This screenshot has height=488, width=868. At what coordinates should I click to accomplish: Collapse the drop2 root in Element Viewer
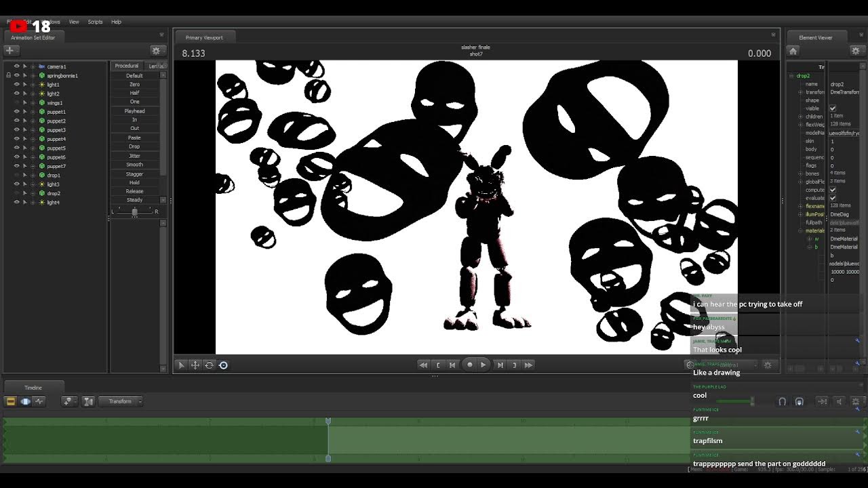point(791,76)
